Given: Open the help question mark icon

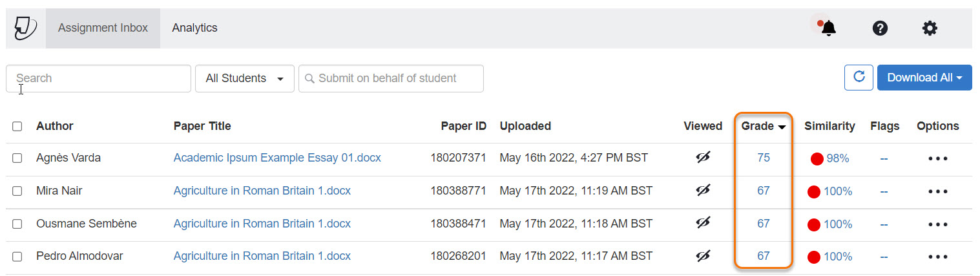Looking at the screenshot, I should tap(880, 28).
